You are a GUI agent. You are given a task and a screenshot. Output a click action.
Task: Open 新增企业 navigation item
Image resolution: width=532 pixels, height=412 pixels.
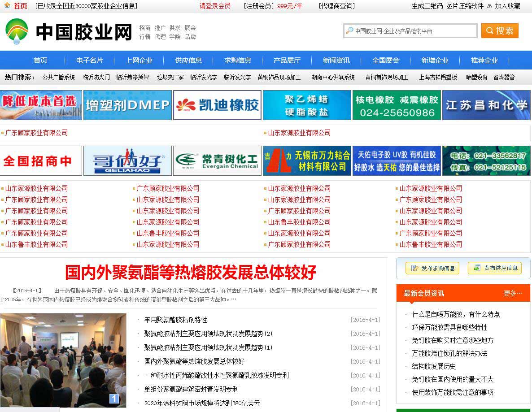(x=435, y=61)
